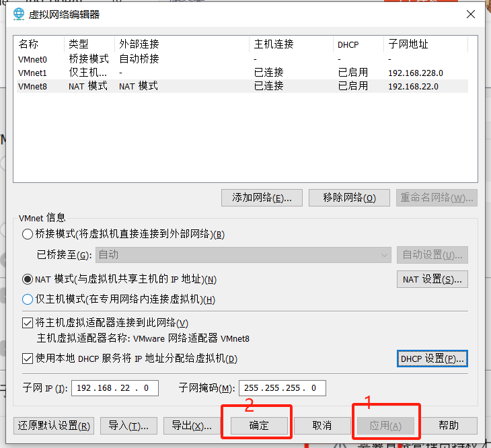491x448 pixels.
Task: Open NAT 设置(S)... dialog
Action: coord(432,279)
